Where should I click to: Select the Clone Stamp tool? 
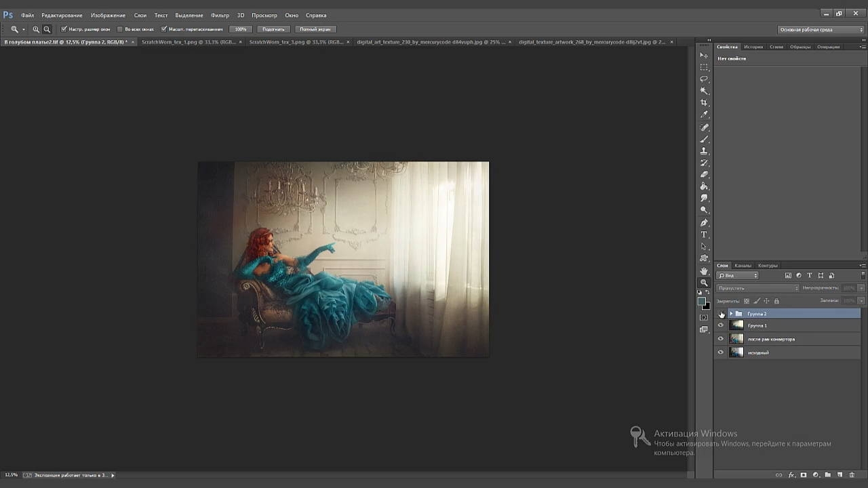click(704, 151)
